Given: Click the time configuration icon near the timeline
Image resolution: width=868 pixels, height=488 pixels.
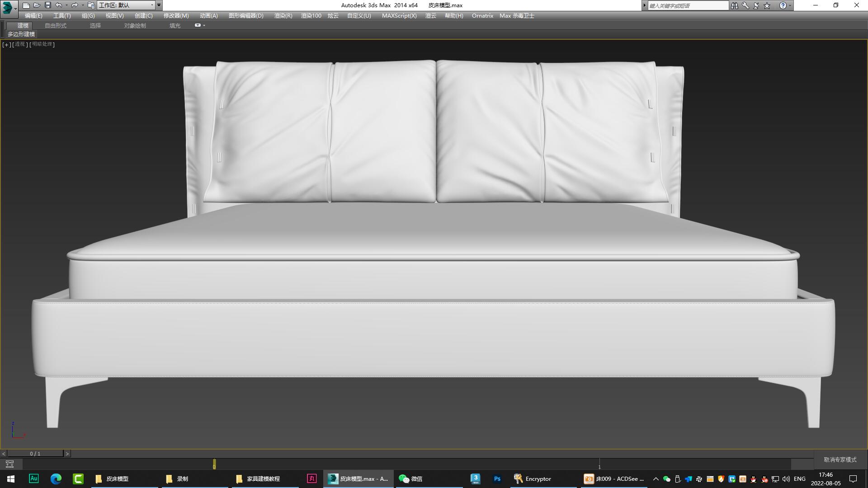Looking at the screenshot, I should [x=9, y=464].
